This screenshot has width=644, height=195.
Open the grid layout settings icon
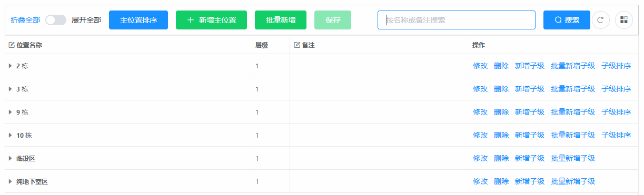624,20
